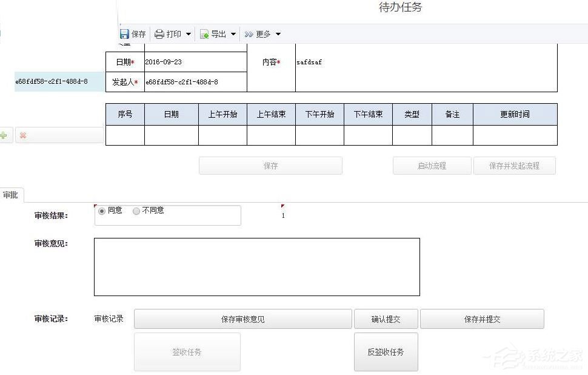Select the 同意 radio button
588x375 pixels.
[x=102, y=211]
